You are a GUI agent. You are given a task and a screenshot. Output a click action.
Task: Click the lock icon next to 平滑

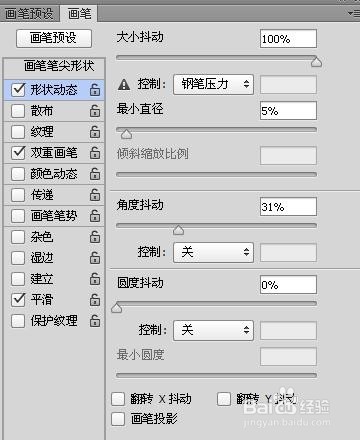[95, 300]
